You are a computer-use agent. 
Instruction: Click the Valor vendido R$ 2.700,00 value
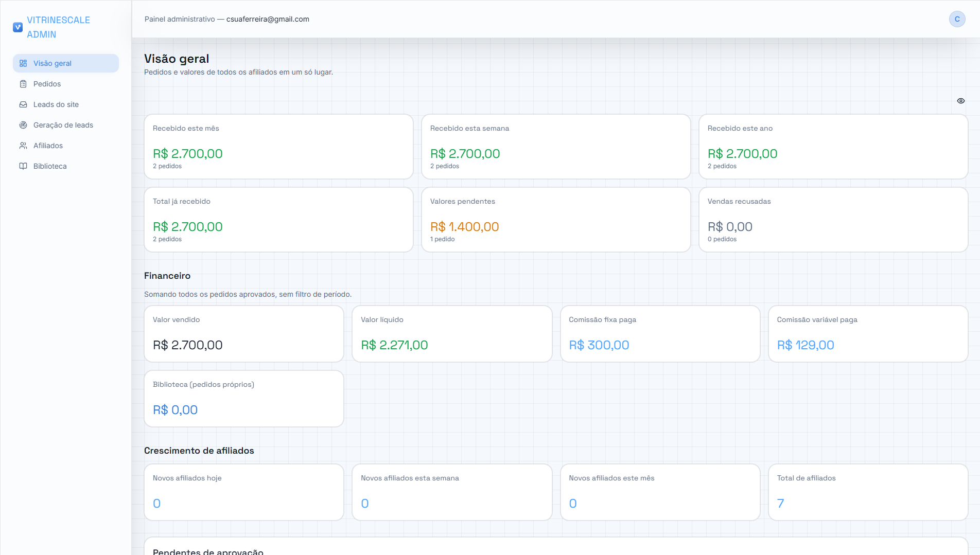tap(187, 345)
